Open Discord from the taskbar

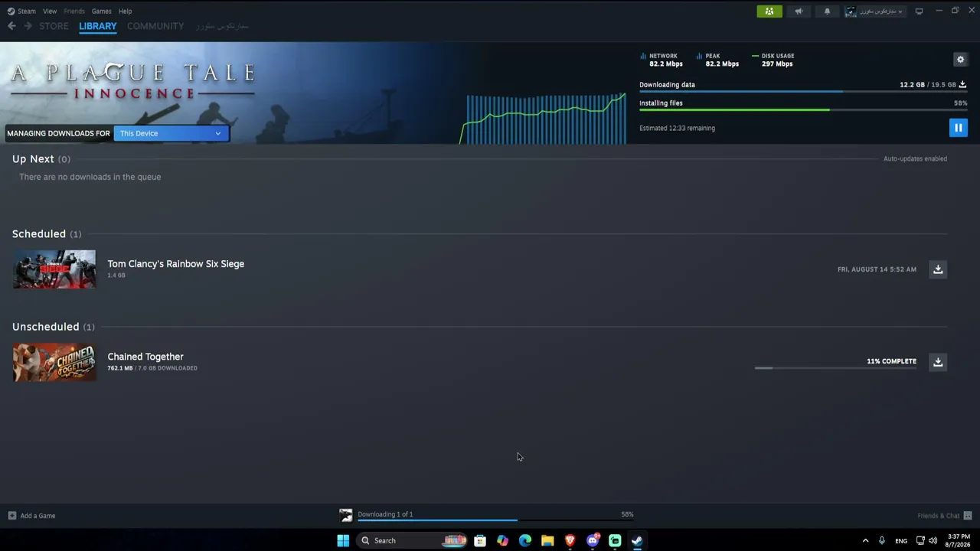(x=593, y=540)
